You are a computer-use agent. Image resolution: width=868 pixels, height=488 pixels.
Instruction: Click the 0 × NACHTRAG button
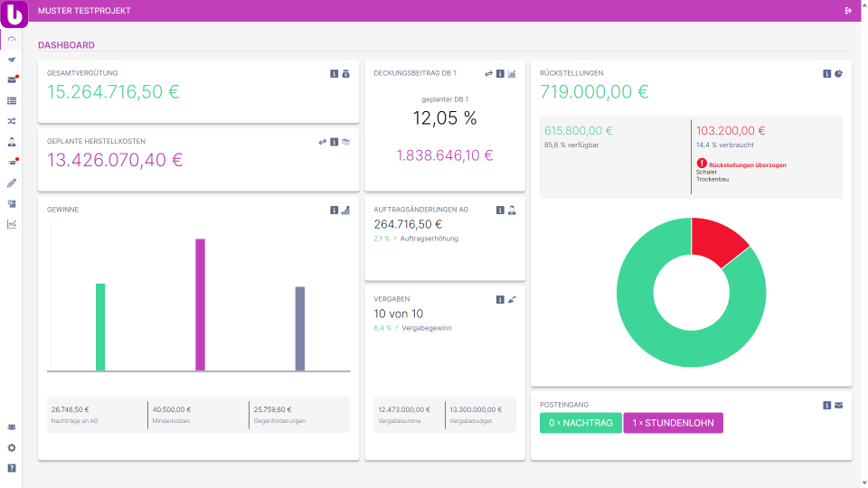[580, 423]
